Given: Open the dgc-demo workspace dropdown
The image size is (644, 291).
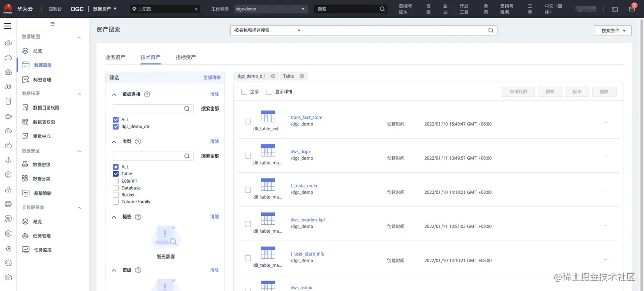Looking at the screenshot, I should (x=270, y=9).
